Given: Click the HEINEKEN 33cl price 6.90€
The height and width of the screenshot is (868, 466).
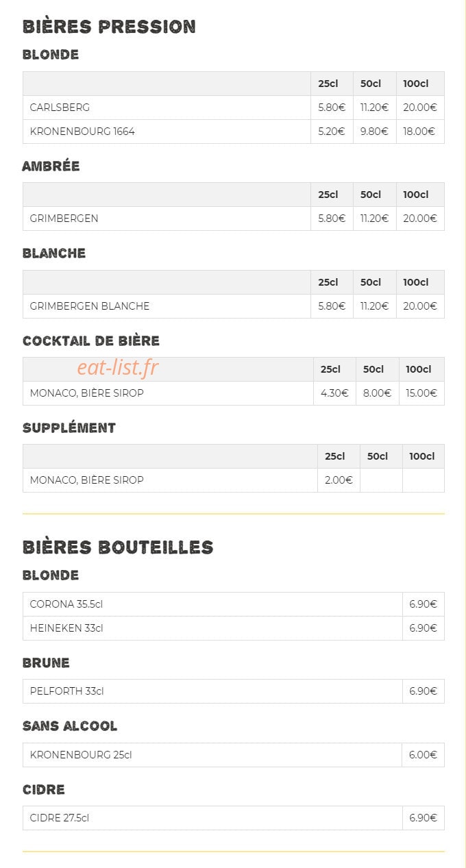Looking at the screenshot, I should tap(423, 628).
